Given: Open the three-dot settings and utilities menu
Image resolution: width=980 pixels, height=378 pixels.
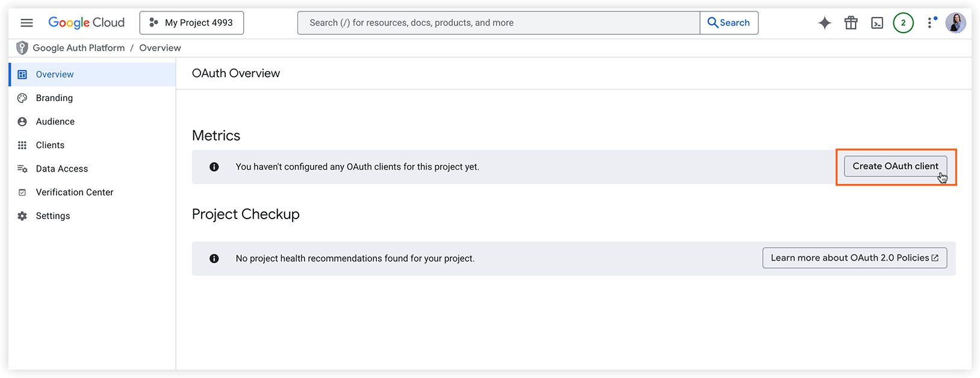Looking at the screenshot, I should tap(931, 23).
